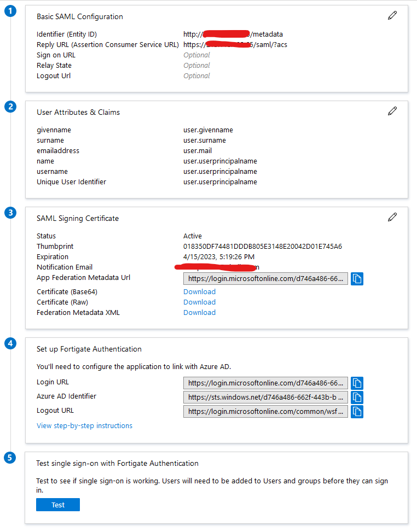Click the step 3 number badge
This screenshot has width=417, height=532.
[x=10, y=213]
